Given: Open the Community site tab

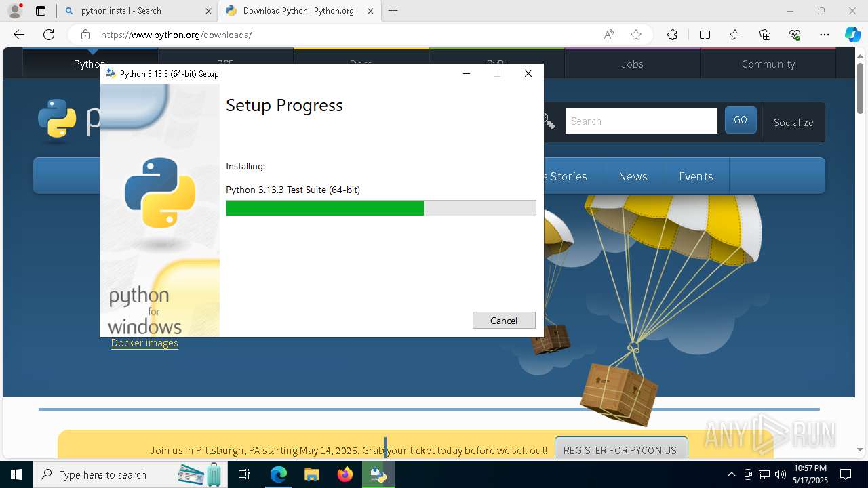Looking at the screenshot, I should 768,64.
